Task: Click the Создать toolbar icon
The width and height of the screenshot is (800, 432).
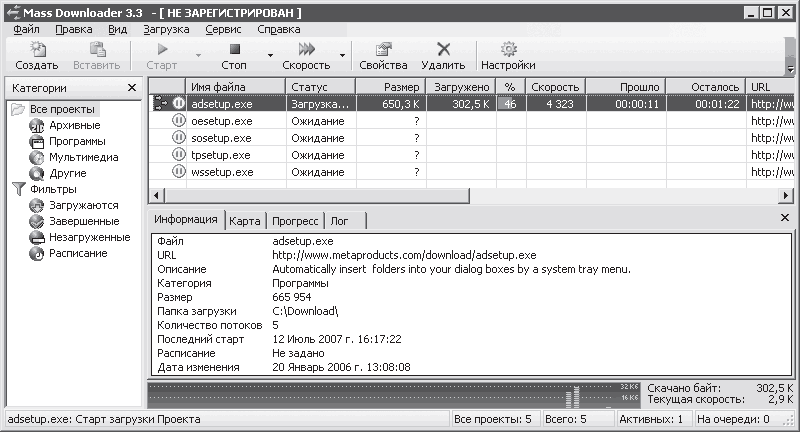Action: click(37, 49)
